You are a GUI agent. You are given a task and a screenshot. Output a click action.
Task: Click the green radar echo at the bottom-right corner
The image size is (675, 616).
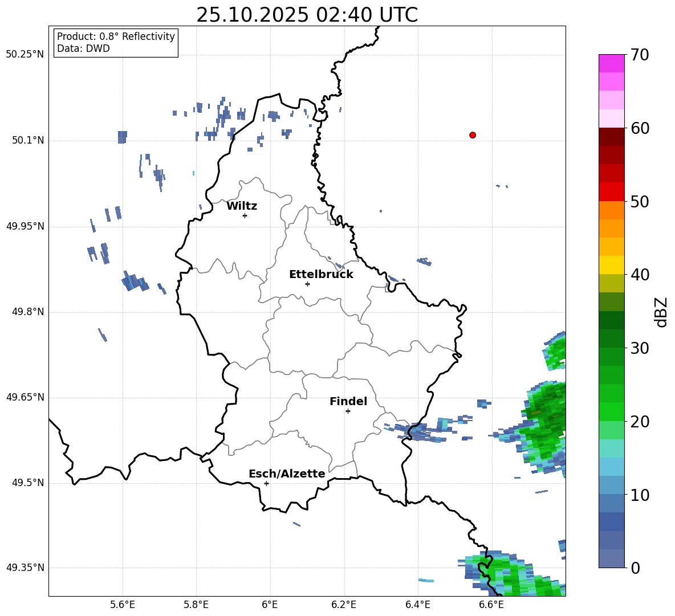513,574
